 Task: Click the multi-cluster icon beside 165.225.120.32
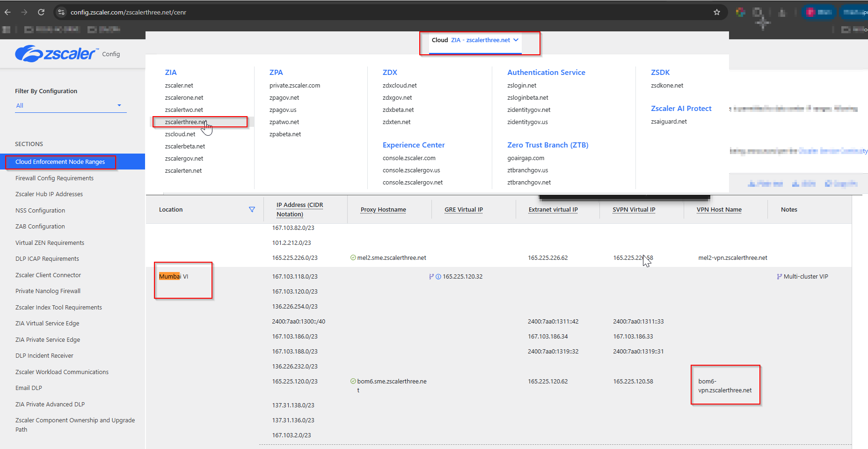coord(431,277)
